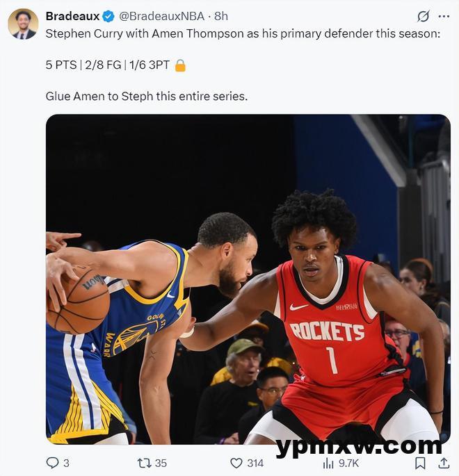Click the 8h timestamp

click(x=221, y=16)
